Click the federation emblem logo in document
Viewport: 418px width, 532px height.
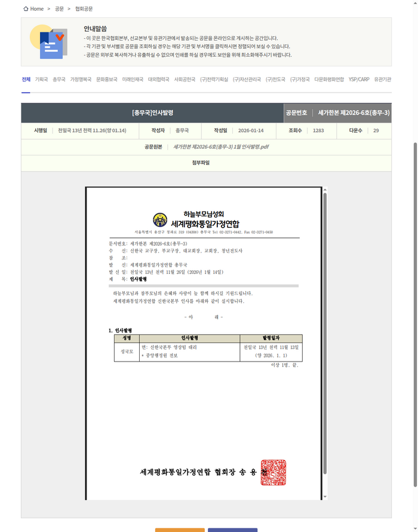pyautogui.click(x=160, y=220)
